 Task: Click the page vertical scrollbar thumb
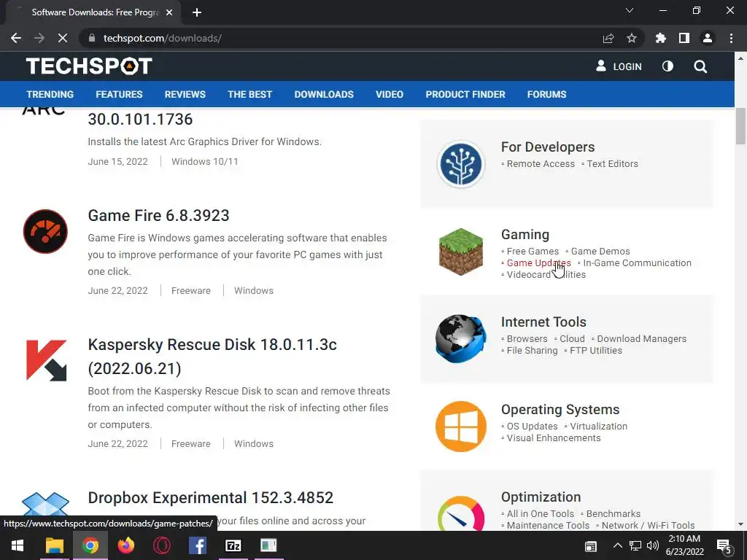[x=740, y=127]
